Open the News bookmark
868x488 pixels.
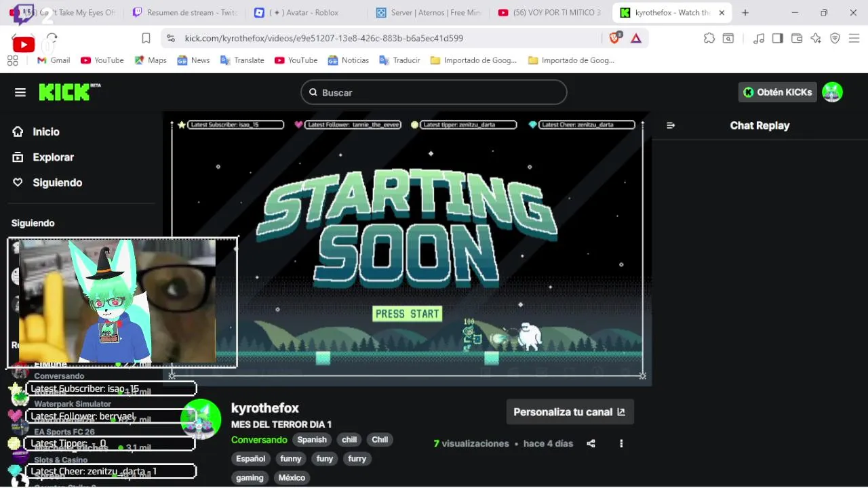pos(194,60)
